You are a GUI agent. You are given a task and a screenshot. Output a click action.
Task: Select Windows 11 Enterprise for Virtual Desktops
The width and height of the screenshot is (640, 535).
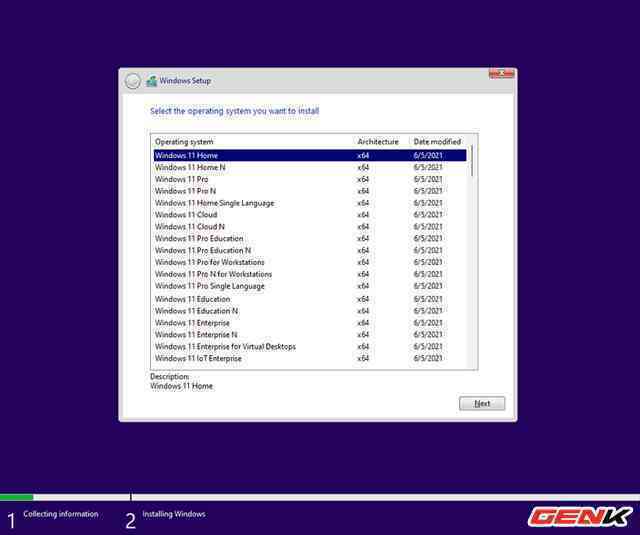click(x=310, y=346)
